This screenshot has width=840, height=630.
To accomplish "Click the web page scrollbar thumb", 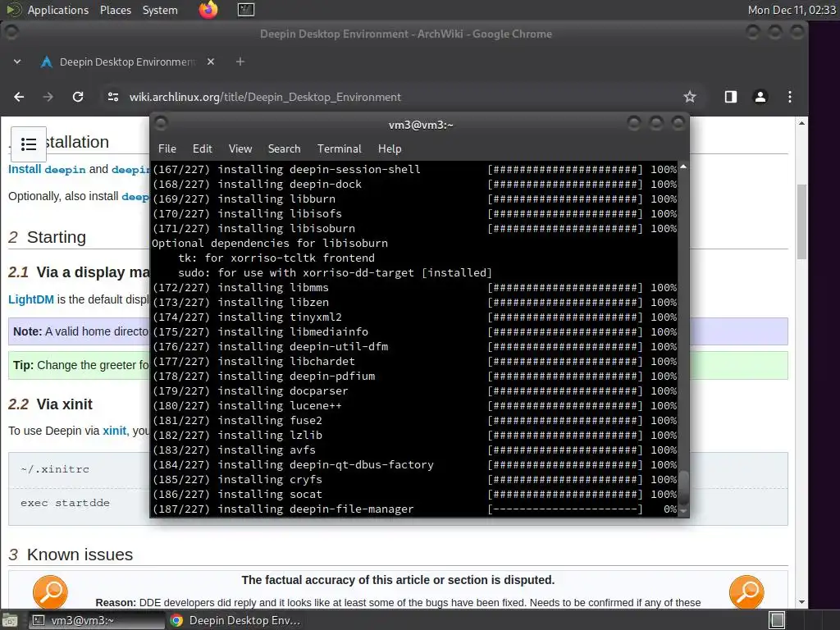I will point(801,221).
